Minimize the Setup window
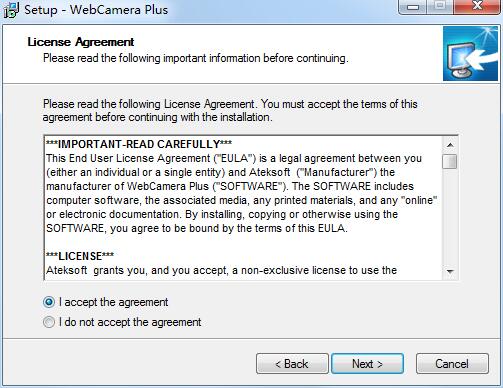 point(413,7)
